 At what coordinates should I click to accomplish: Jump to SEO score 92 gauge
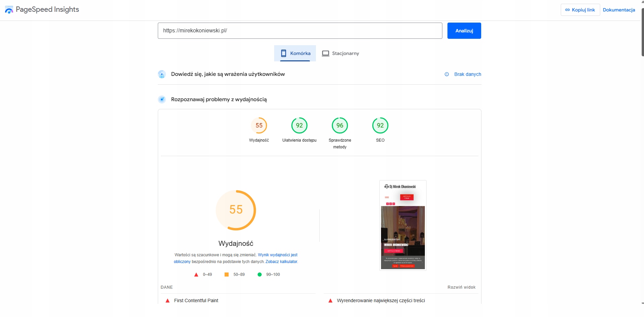[380, 125]
